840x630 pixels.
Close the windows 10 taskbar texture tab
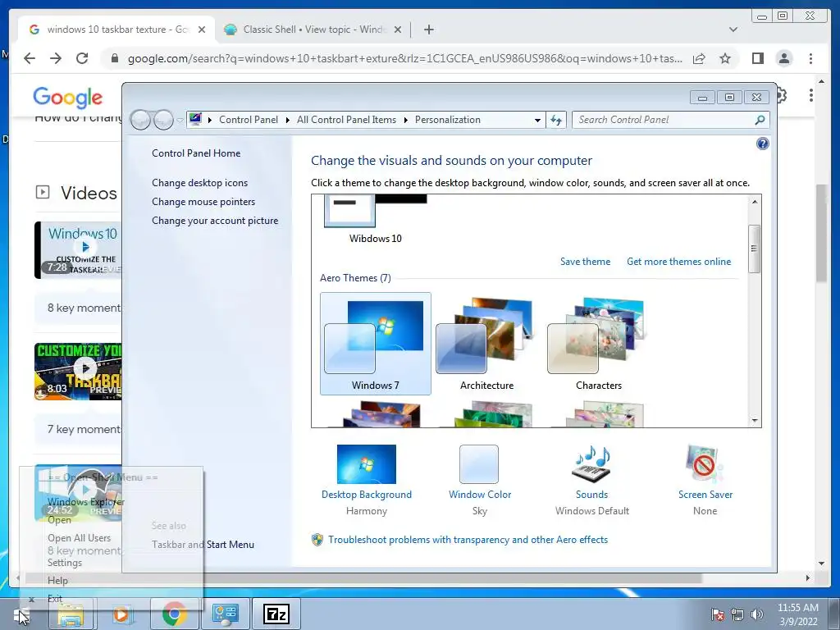202,30
